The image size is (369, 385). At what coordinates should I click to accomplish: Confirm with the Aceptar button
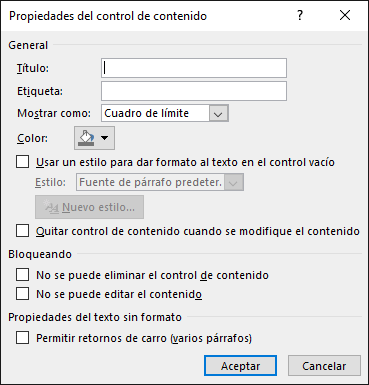[x=240, y=366]
